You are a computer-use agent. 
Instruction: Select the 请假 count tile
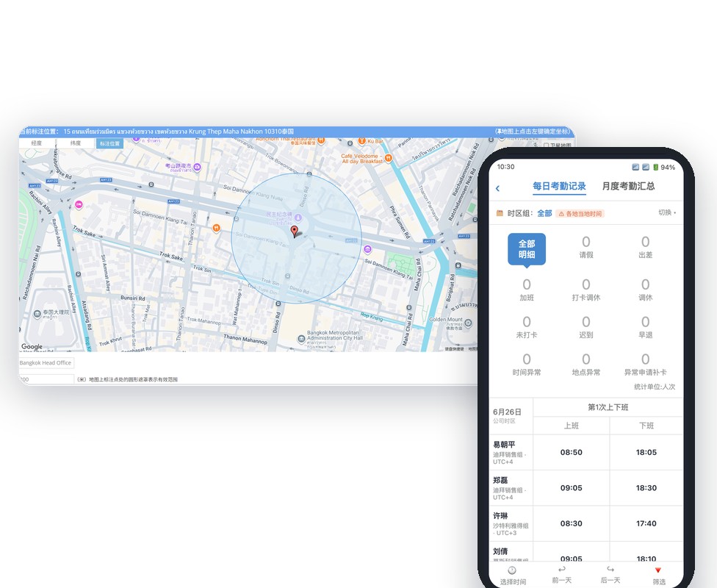586,247
